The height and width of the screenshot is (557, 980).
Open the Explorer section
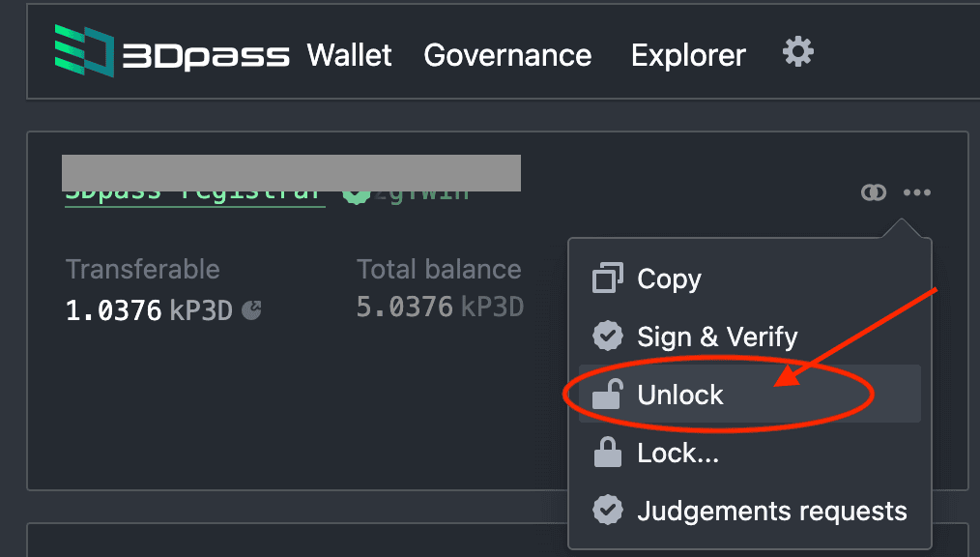pos(687,55)
